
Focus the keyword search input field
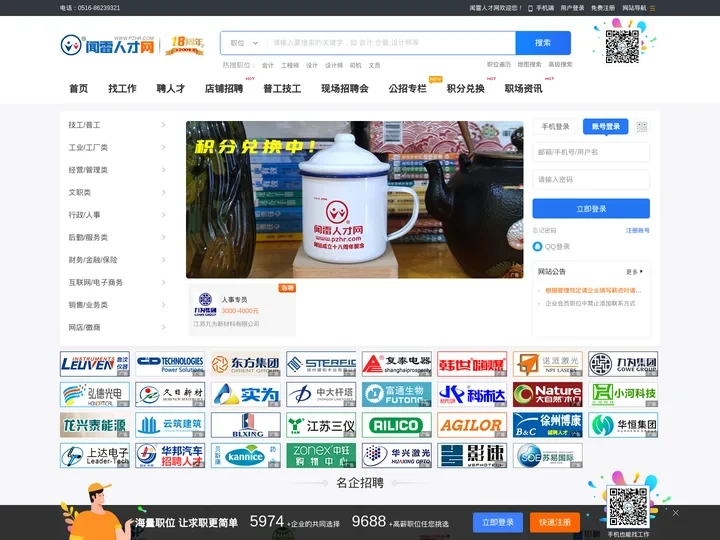pos(392,43)
